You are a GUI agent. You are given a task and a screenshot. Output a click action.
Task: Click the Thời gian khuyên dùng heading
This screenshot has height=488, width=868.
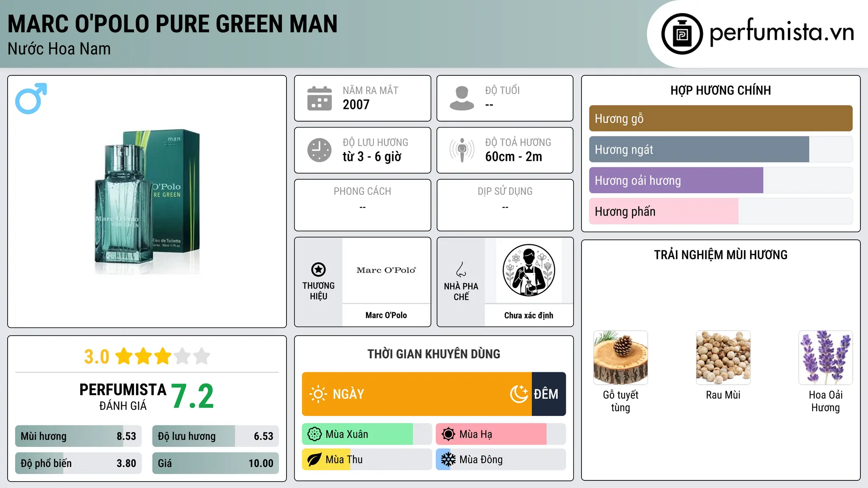point(434,354)
